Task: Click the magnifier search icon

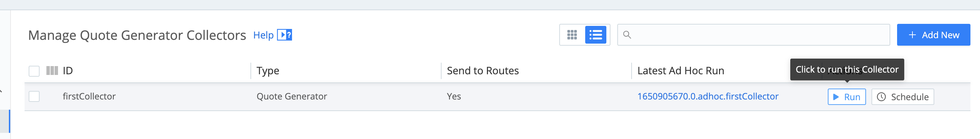Action: pos(627,35)
